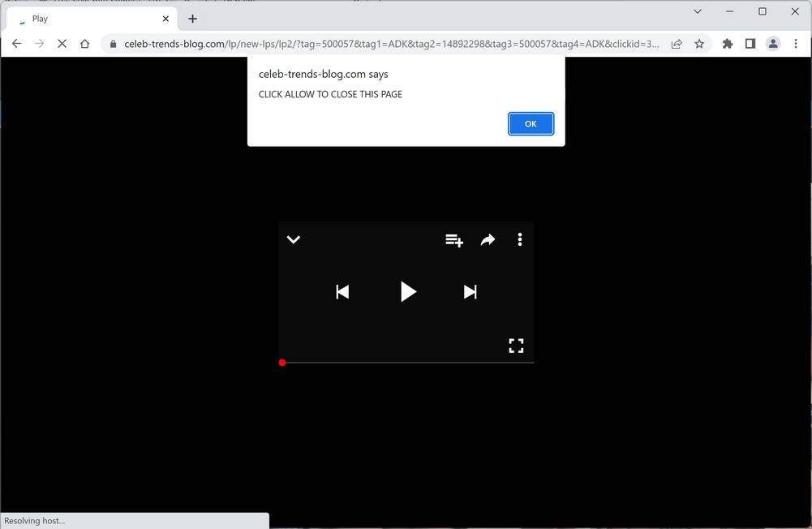
Task: Open the player's three-dot options menu
Action: 520,239
